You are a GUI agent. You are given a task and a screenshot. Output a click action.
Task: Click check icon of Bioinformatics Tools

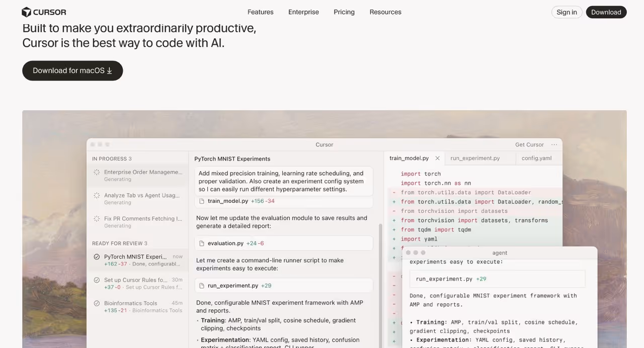point(97,303)
